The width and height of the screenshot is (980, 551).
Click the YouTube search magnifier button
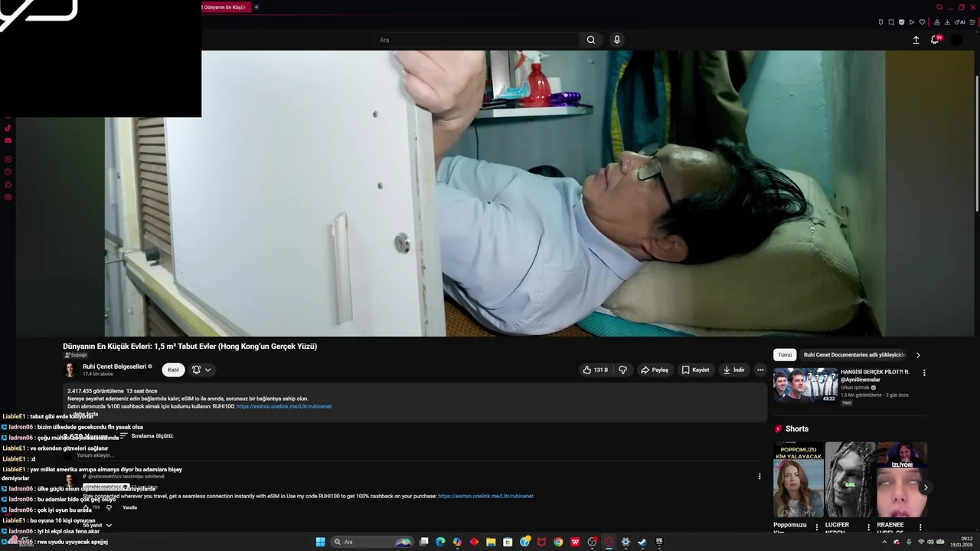coord(590,40)
